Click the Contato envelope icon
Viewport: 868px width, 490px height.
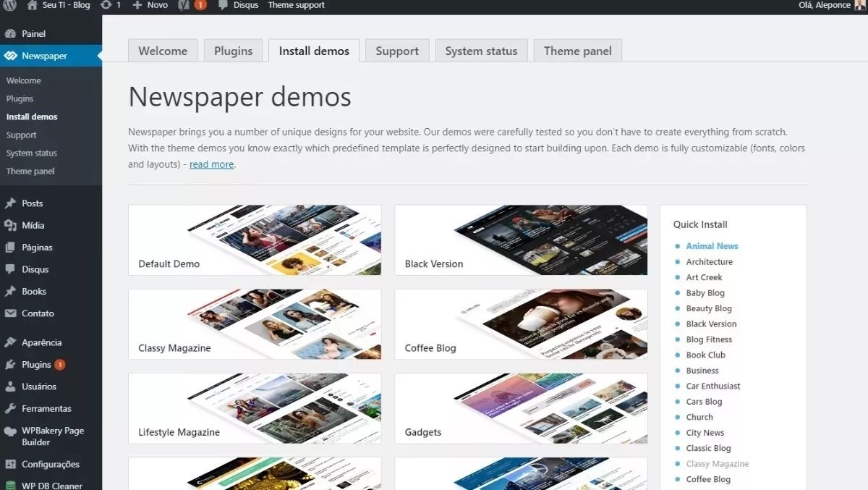pyautogui.click(x=10, y=313)
